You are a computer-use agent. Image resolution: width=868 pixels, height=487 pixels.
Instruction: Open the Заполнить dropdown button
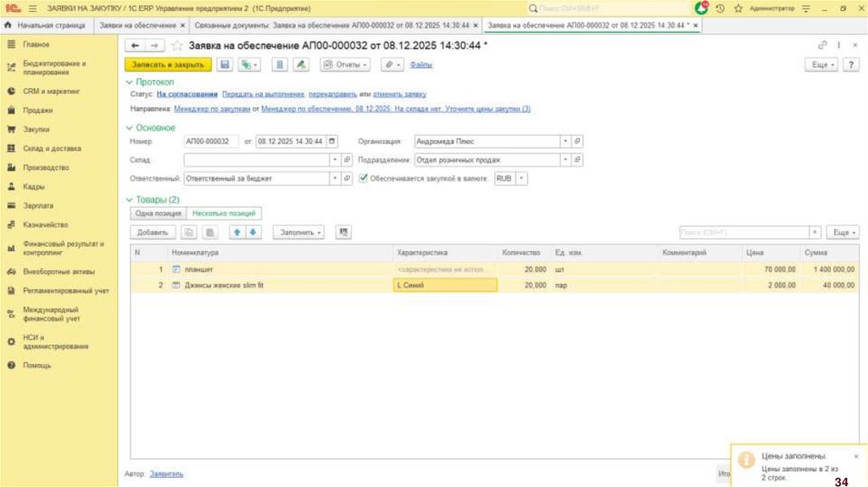[x=299, y=232]
